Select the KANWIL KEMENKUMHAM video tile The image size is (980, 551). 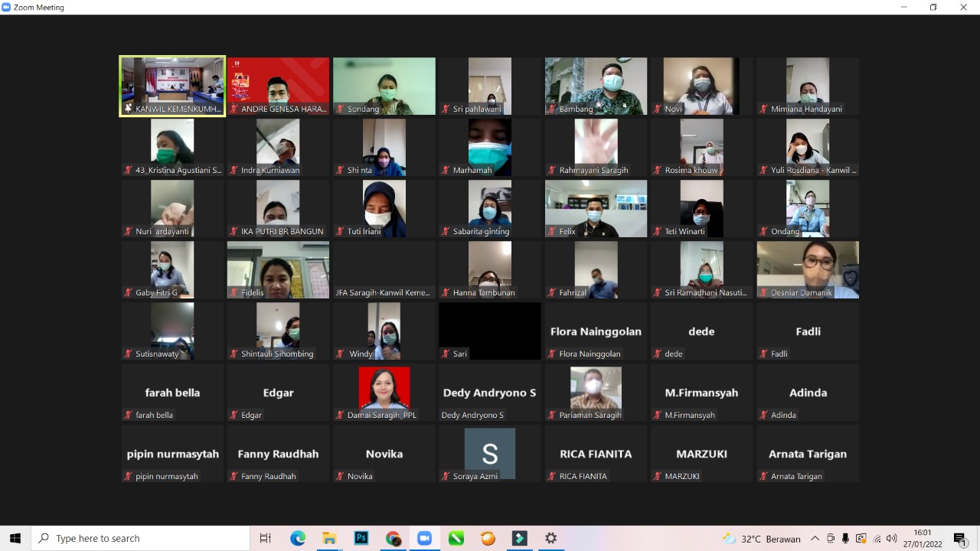[x=172, y=86]
